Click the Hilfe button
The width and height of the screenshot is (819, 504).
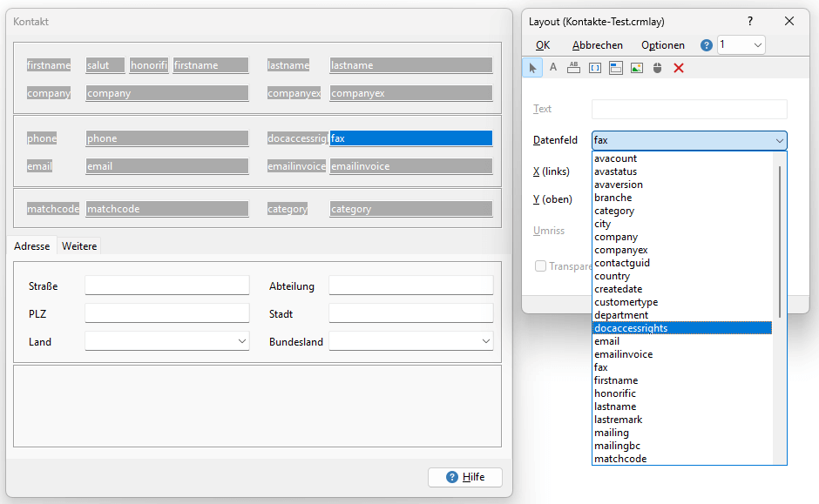(x=464, y=477)
